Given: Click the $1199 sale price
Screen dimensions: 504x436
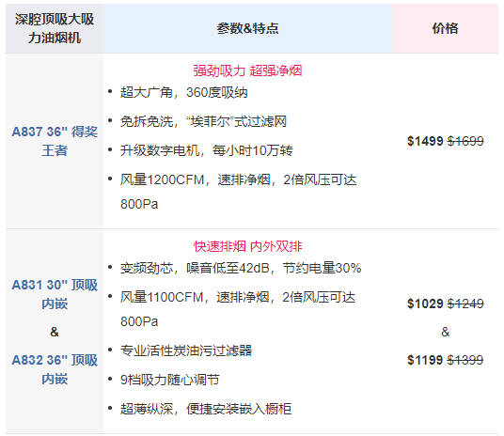Looking at the screenshot, I should [x=425, y=360].
